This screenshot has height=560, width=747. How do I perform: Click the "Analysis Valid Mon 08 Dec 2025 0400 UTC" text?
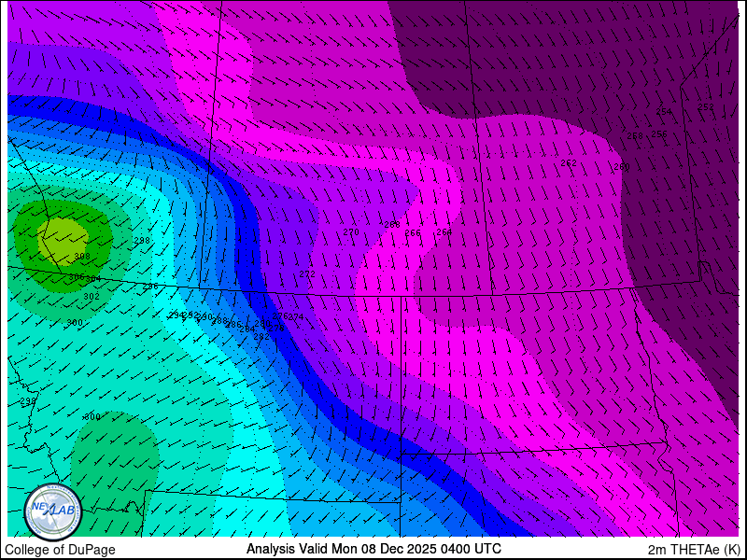tap(373, 549)
